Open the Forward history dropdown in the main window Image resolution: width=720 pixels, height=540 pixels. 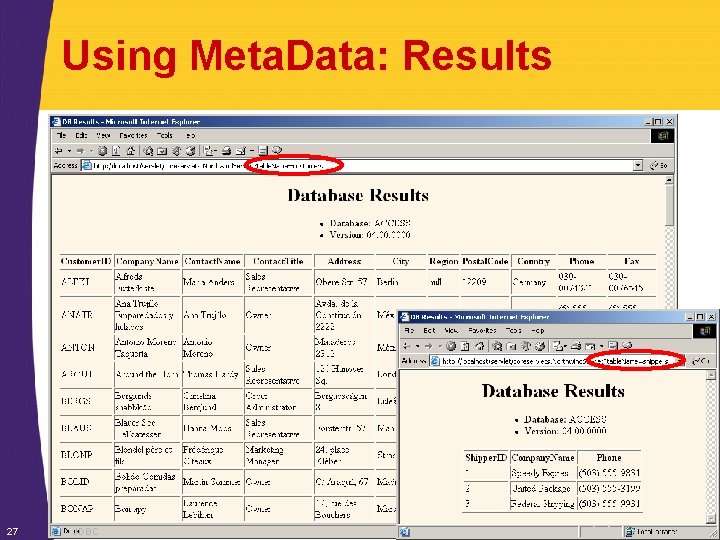91,151
